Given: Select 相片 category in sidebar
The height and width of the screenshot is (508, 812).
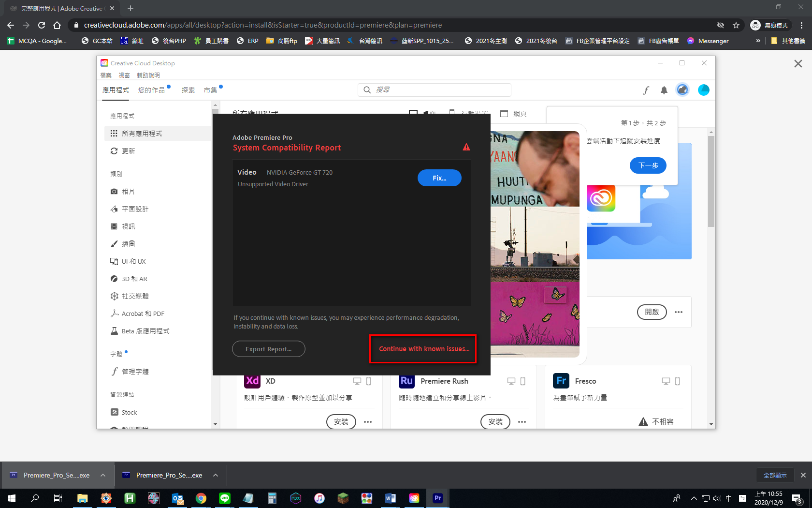Looking at the screenshot, I should point(128,192).
